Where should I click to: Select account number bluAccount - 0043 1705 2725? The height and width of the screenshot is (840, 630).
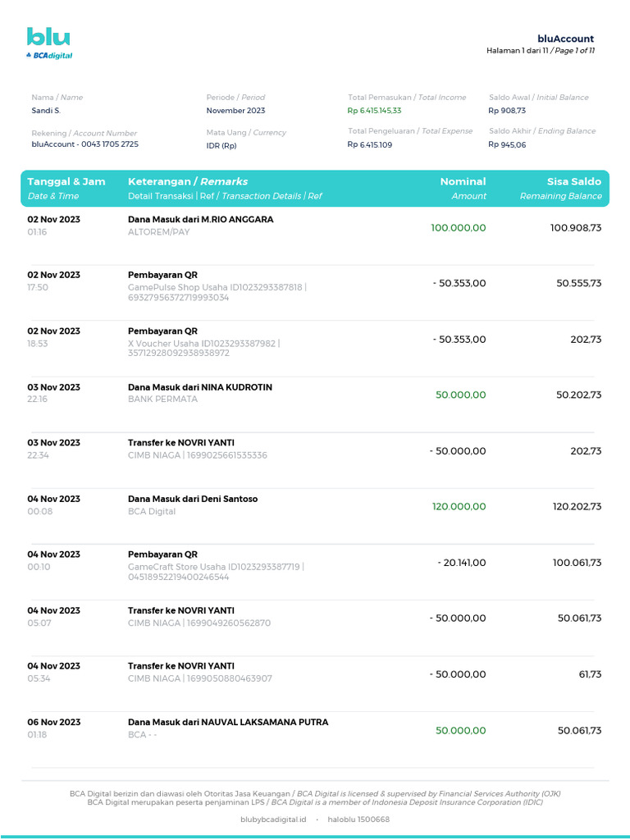point(84,144)
